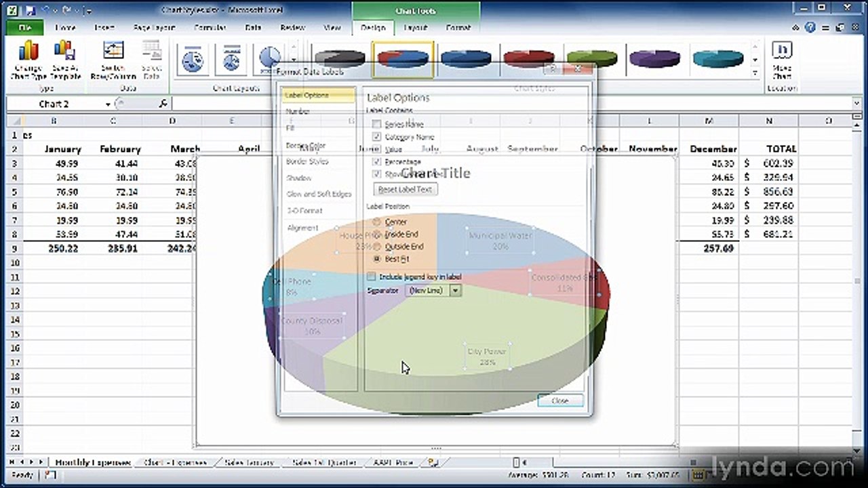The image size is (868, 488).
Task: Open the Number category in dialog
Action: coord(298,111)
